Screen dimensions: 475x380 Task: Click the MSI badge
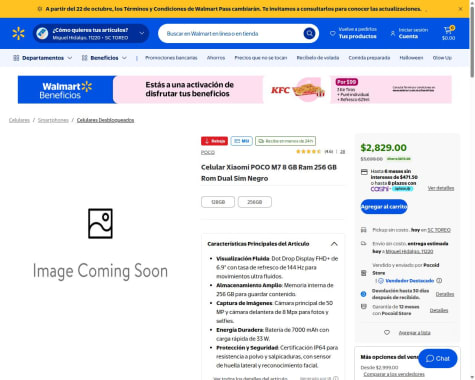pyautogui.click(x=242, y=141)
